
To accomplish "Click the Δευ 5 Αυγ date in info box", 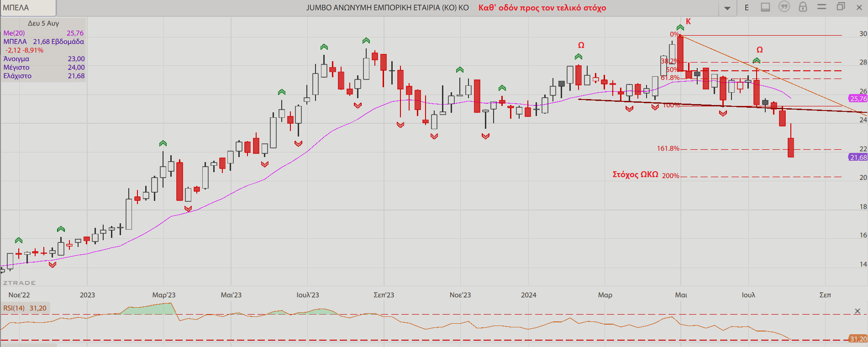I will pos(43,23).
